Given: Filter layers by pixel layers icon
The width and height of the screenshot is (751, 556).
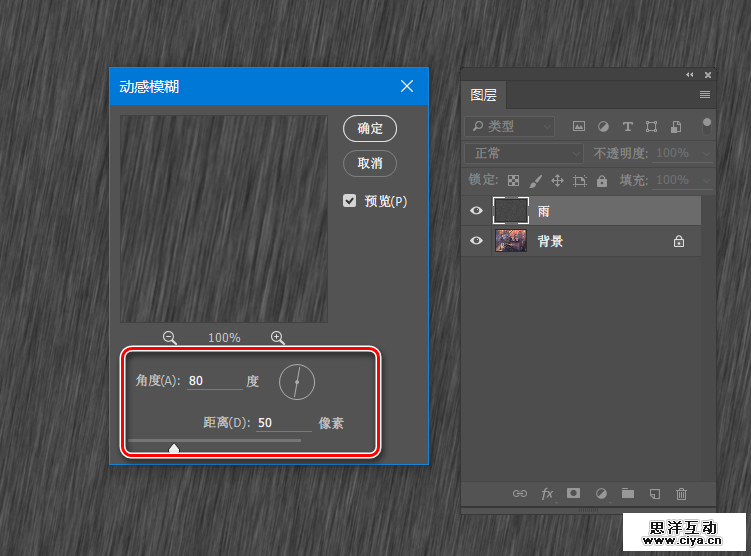Looking at the screenshot, I should click(579, 126).
